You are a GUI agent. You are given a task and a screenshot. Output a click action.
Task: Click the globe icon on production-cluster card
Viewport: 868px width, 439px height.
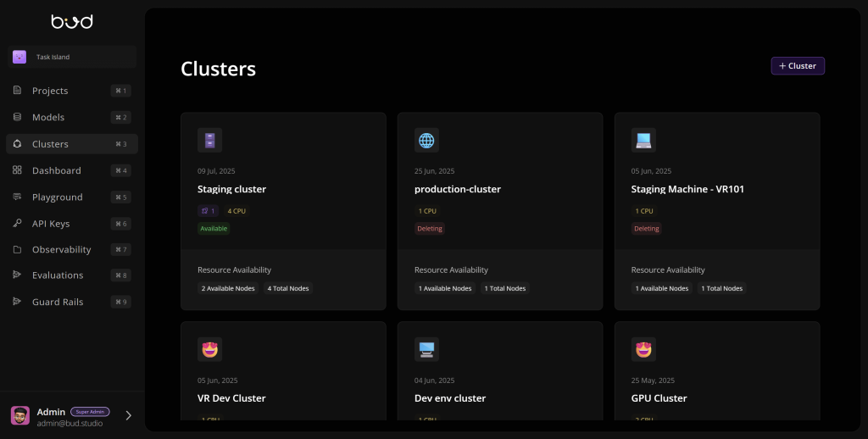pyautogui.click(x=426, y=140)
